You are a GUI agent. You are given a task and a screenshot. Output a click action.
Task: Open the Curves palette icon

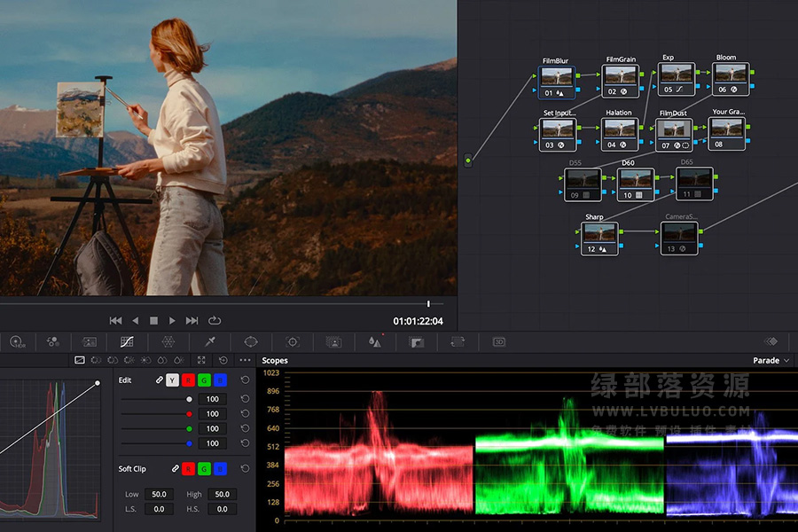[127, 341]
